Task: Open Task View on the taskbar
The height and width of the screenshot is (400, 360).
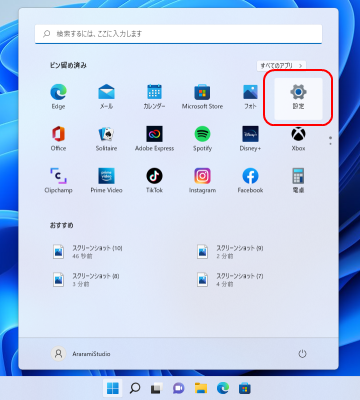Action: pos(156,388)
